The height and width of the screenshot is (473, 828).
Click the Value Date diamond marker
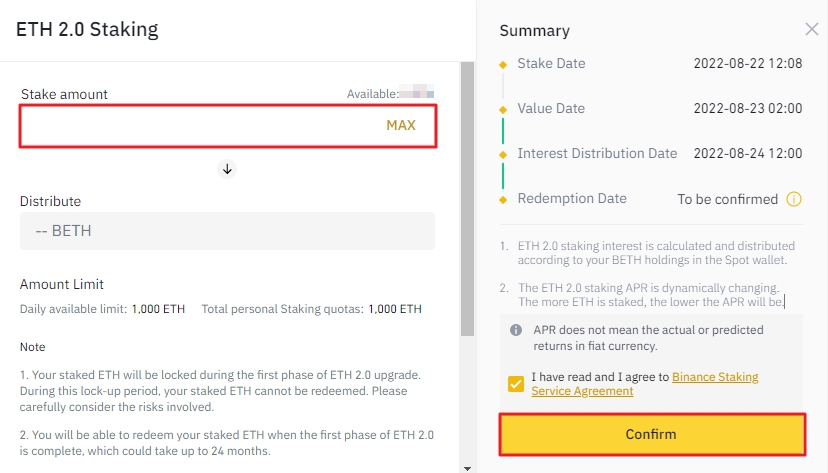[x=503, y=109]
